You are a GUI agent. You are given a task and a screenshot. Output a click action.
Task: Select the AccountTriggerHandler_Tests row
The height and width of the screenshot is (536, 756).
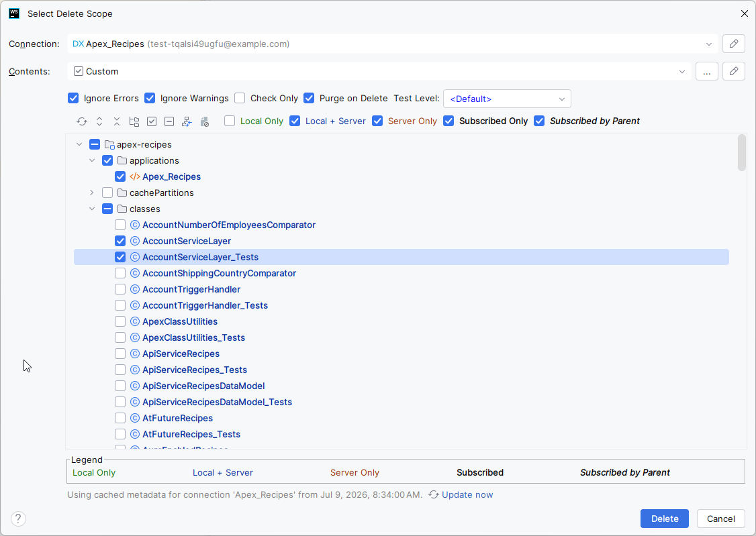pos(401,305)
